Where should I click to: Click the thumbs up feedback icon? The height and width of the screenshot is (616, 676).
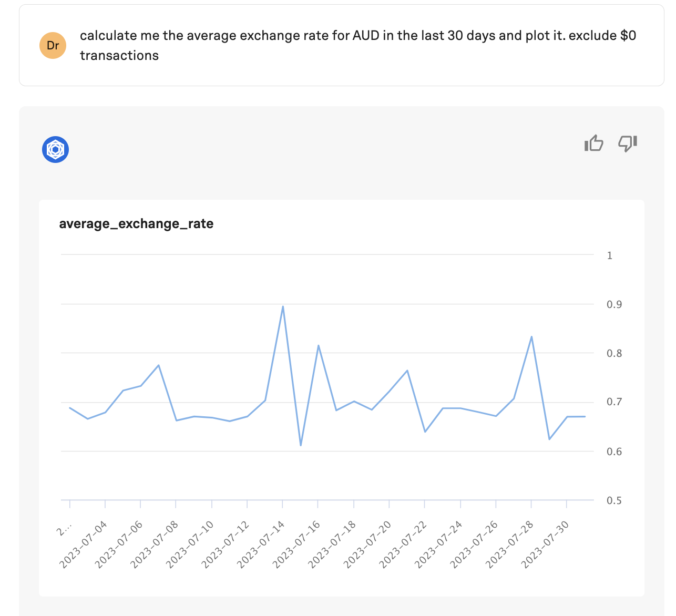pos(593,143)
